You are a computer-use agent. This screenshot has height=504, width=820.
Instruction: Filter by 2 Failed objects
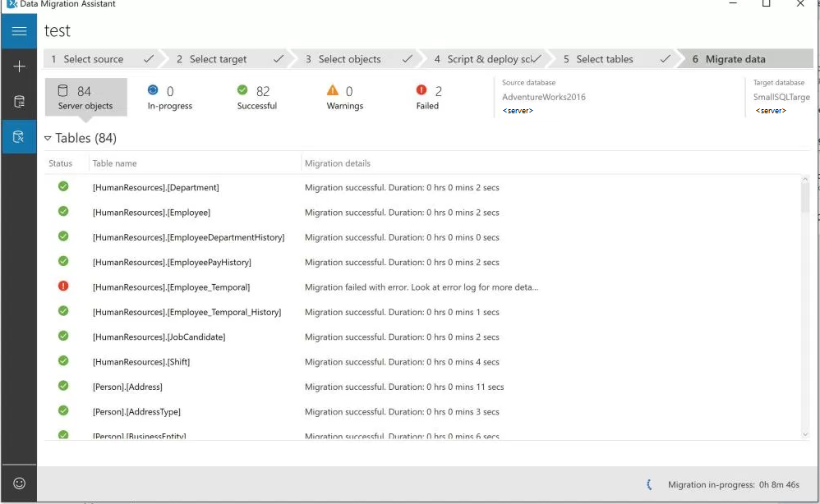(429, 97)
